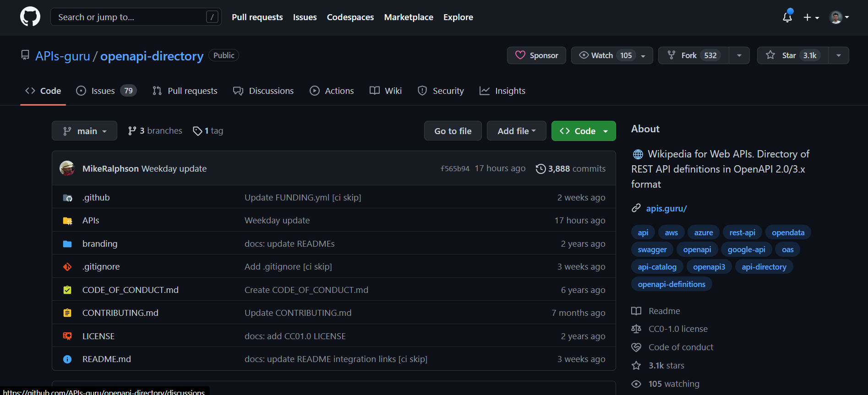Screen dimensions: 868x395
Task: Open the plus create-new menu
Action: [811, 17]
